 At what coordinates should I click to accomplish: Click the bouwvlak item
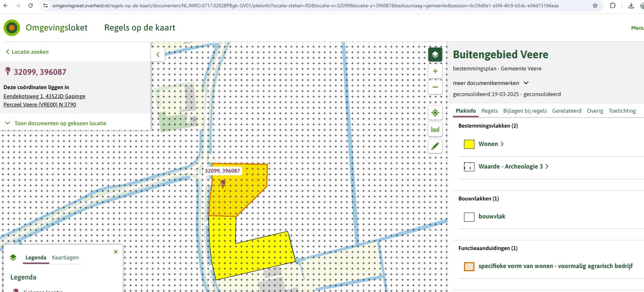492,216
